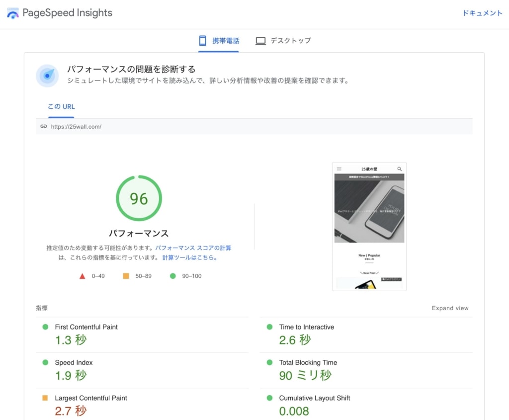Click green dot beside Total Blocking Time
The image size is (509, 420).
click(269, 362)
